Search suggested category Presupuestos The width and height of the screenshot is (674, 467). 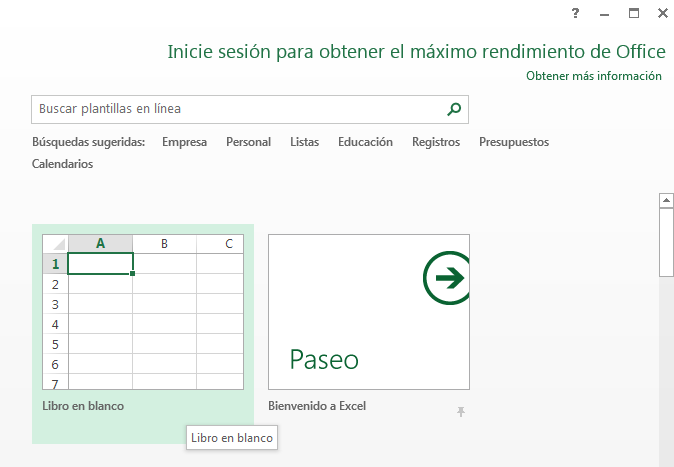[514, 142]
